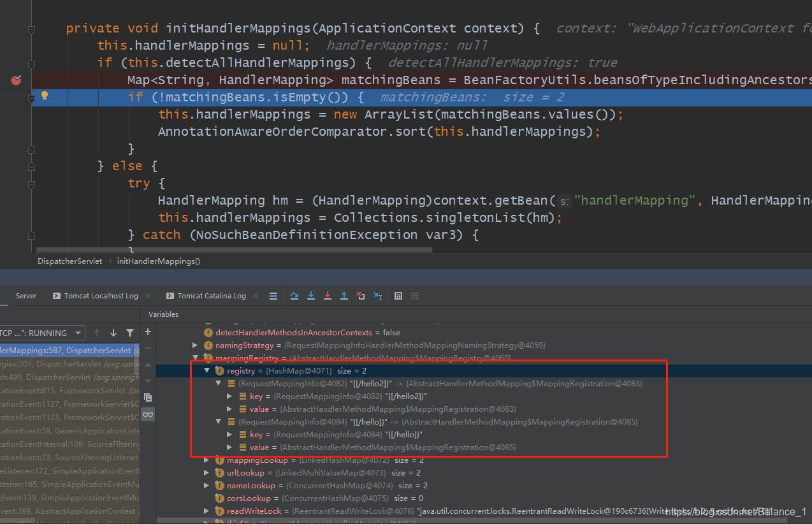Close the Tomcat Catalina Log tab
The height and width of the screenshot is (524, 812).
click(x=256, y=296)
